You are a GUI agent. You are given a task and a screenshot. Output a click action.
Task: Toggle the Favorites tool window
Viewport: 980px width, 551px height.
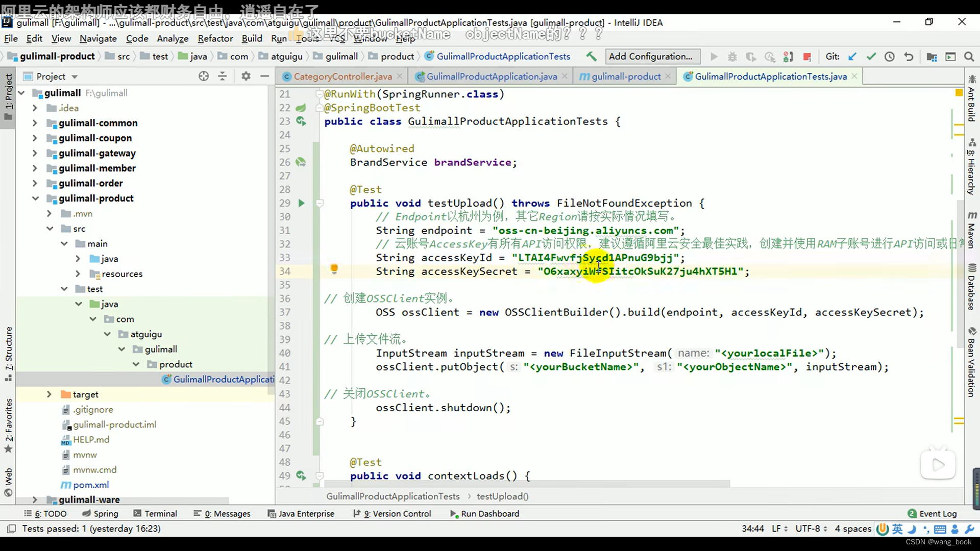[x=9, y=425]
